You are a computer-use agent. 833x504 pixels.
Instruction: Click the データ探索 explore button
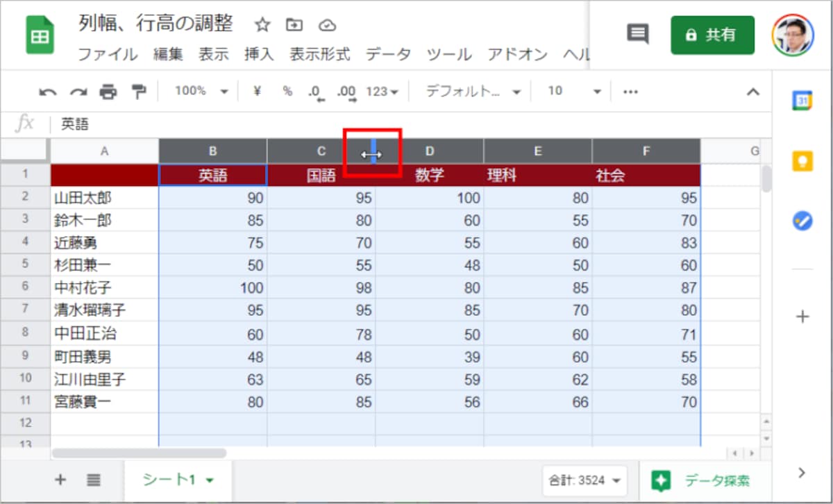click(x=700, y=480)
